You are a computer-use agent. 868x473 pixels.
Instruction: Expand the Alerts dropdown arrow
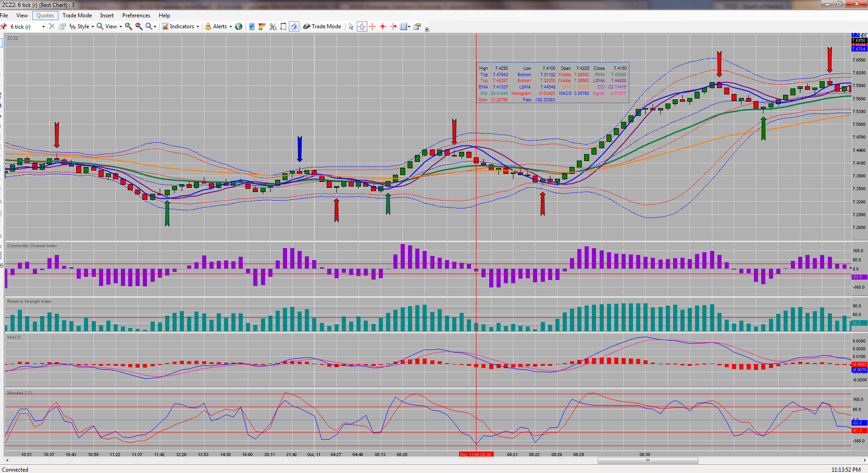(x=230, y=27)
